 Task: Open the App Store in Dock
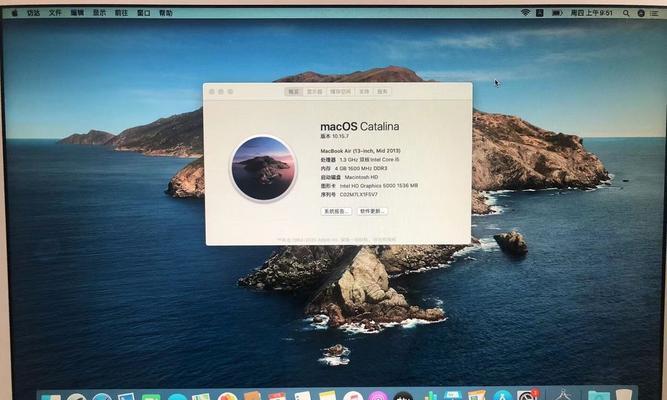[x=502, y=396]
